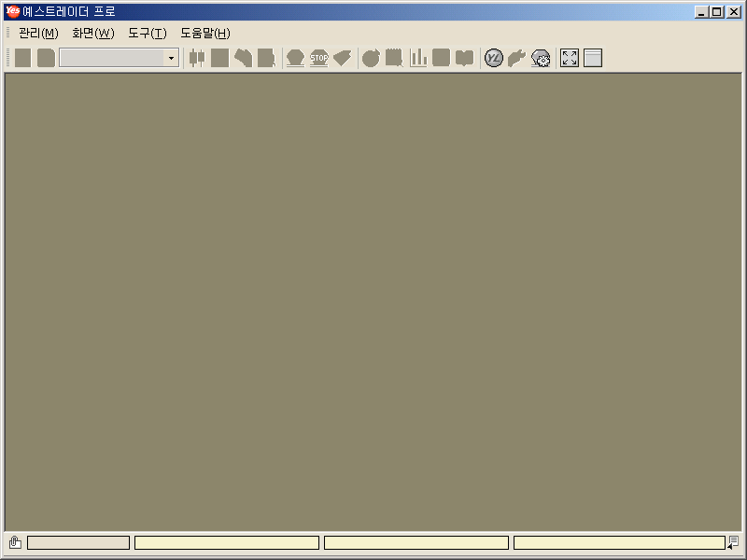Image resolution: width=747 pixels, height=560 pixels.
Task: Click the candlestick chart toolbar icon
Action: [197, 58]
